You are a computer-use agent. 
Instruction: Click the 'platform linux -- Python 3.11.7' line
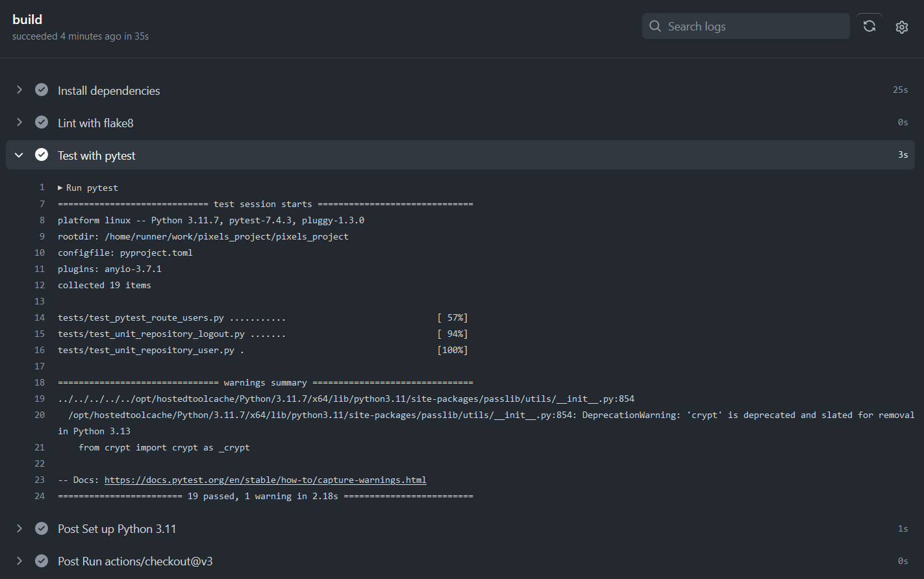211,220
